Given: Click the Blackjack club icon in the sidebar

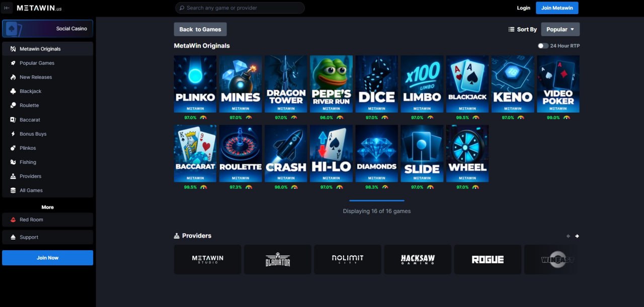Looking at the screenshot, I should tap(13, 91).
